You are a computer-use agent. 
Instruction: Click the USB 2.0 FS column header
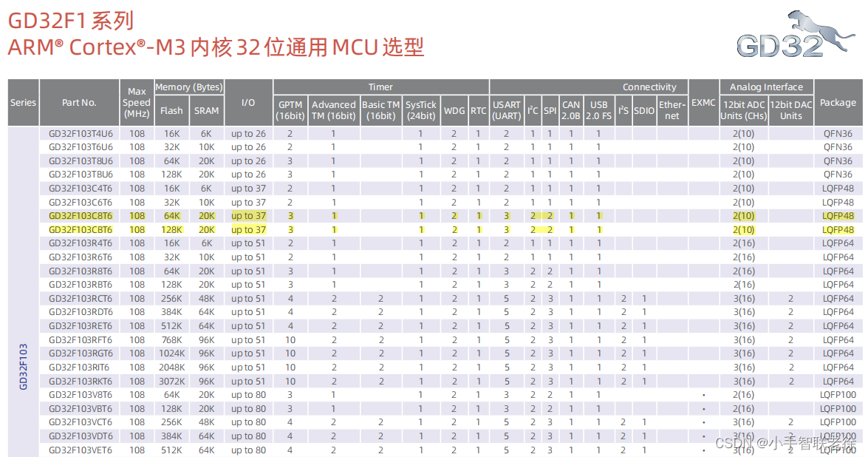click(x=599, y=110)
